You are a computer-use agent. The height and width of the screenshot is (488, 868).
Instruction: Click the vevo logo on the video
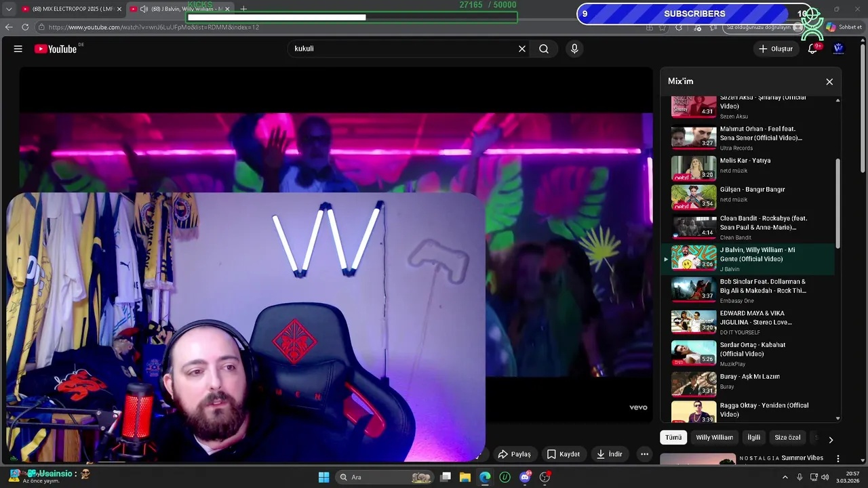click(x=638, y=407)
